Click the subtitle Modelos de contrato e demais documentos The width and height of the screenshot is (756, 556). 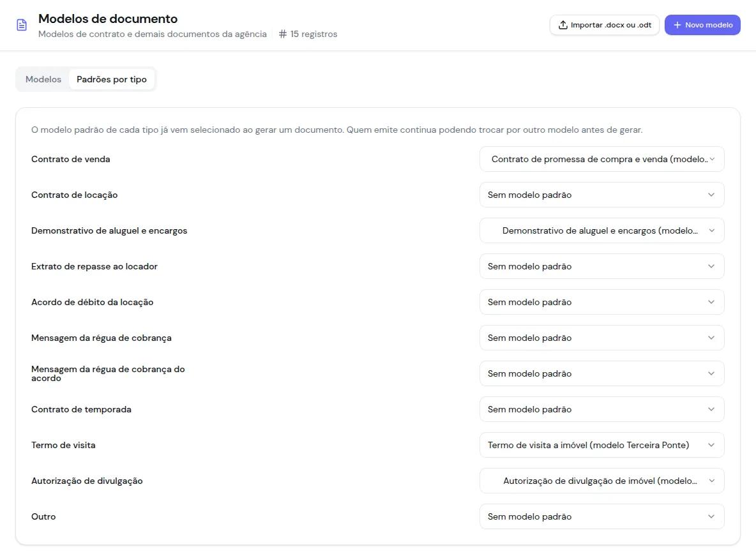pyautogui.click(x=153, y=34)
